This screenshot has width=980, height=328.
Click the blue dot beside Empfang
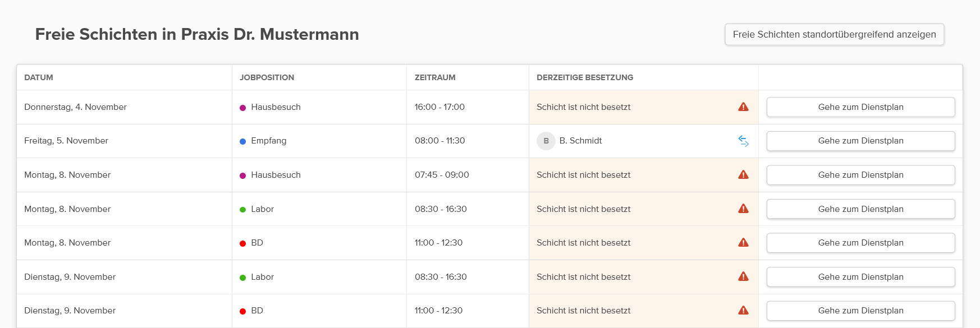243,141
